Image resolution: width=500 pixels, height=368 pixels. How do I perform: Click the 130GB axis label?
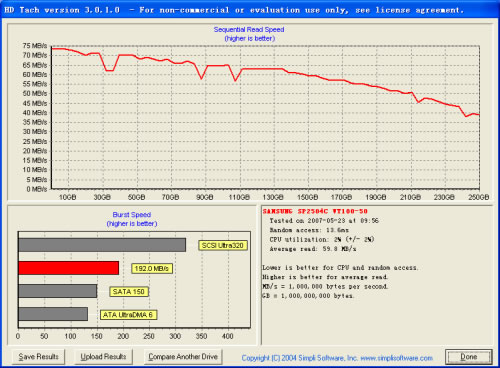[273, 197]
